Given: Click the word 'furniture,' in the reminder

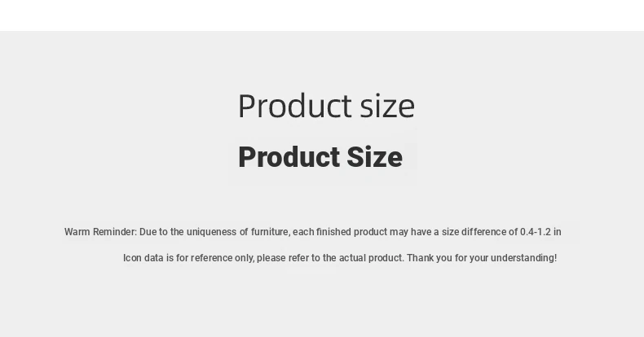Looking at the screenshot, I should (x=271, y=232).
